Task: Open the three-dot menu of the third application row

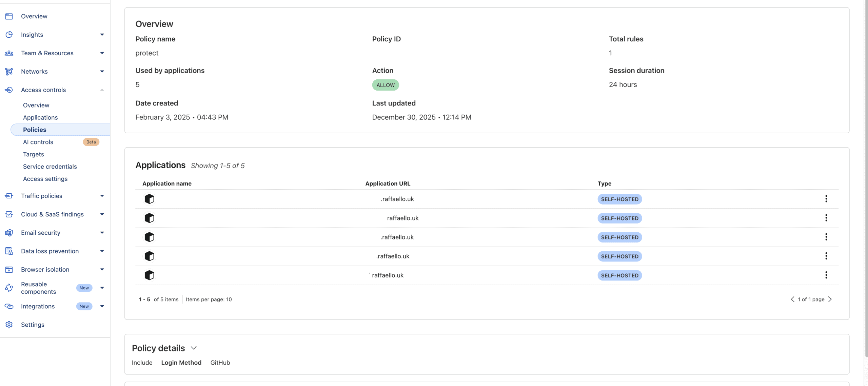Action: tap(826, 237)
